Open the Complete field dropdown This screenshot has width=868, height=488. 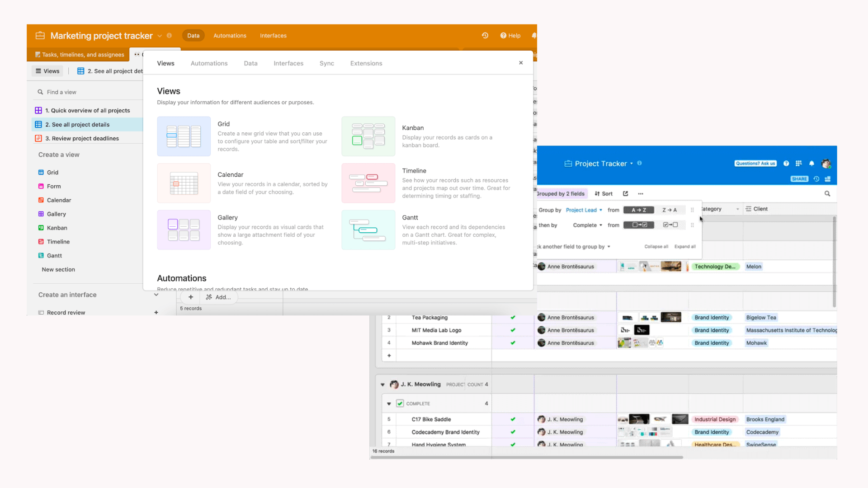587,225
